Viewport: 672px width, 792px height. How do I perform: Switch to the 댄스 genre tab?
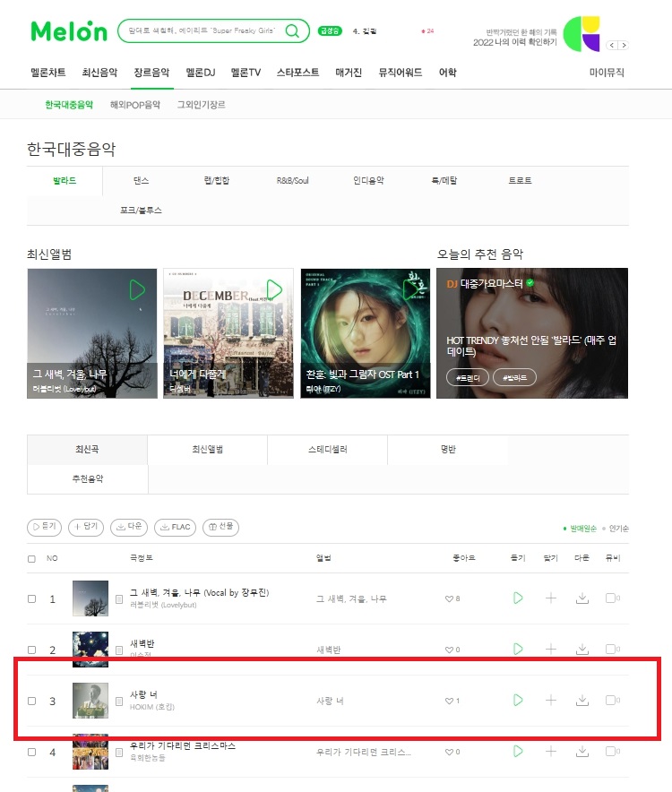tap(141, 180)
